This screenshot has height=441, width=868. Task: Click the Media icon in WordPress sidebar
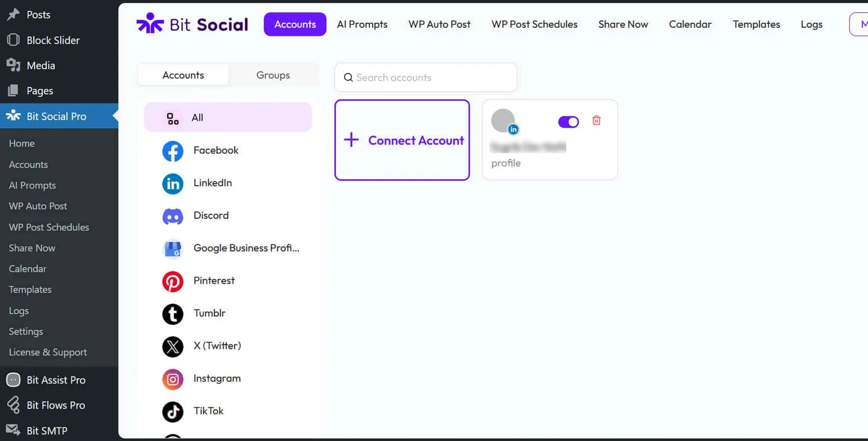[x=13, y=65]
